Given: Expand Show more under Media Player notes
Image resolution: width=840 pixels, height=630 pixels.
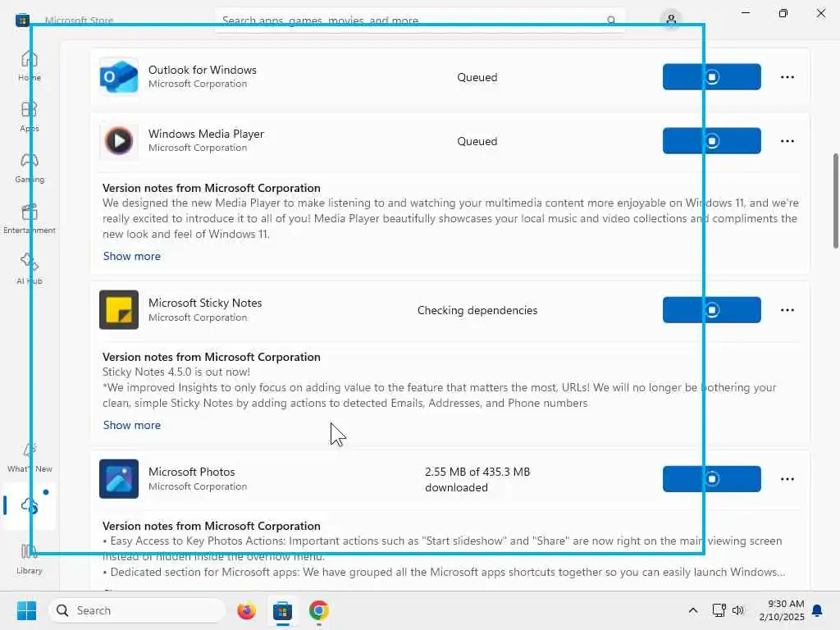Looking at the screenshot, I should (132, 256).
